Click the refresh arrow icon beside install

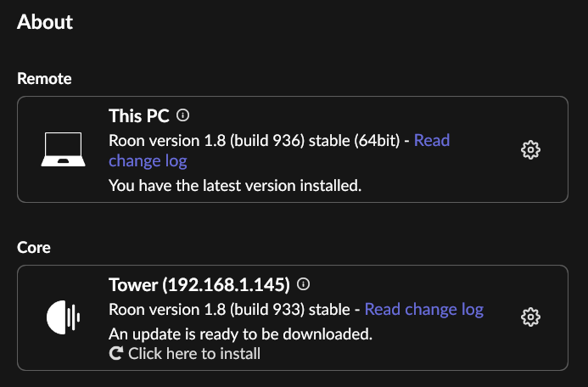[116, 353]
